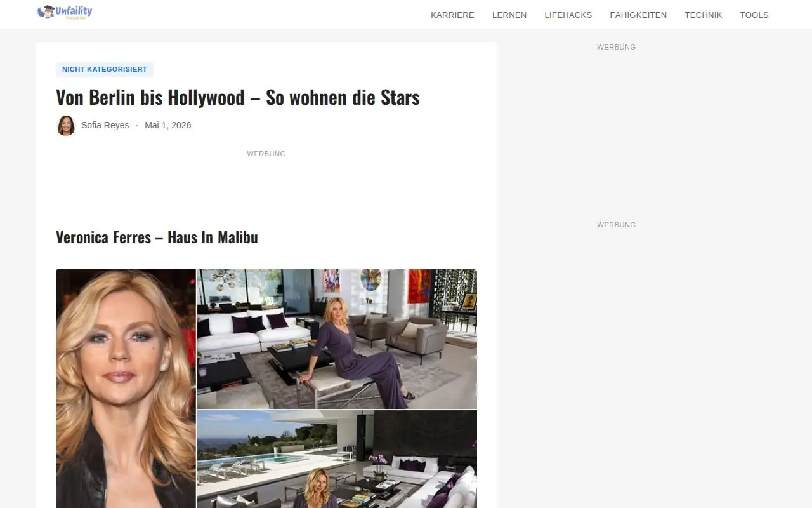Click the Mai 1, 2026 date
The height and width of the screenshot is (508, 812).
(167, 125)
